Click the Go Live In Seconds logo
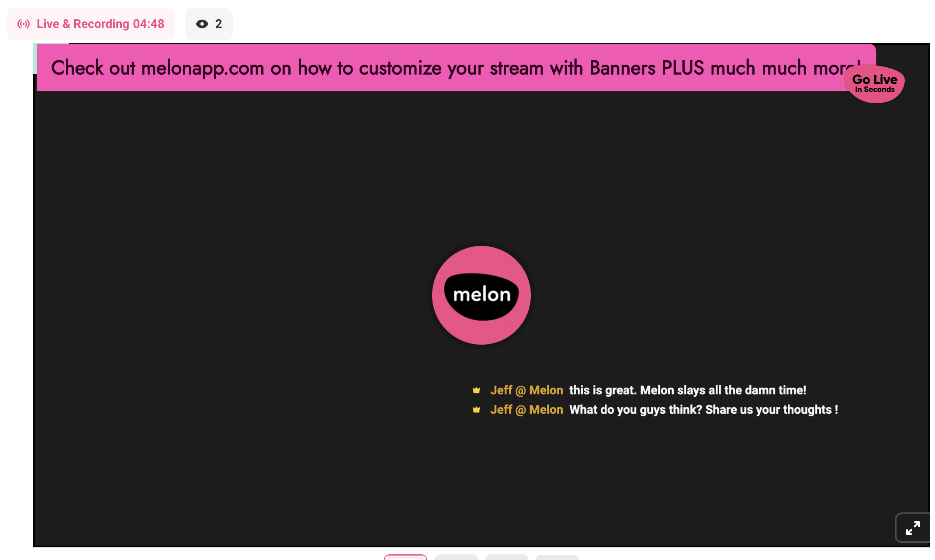The width and height of the screenshot is (935, 560). 875,83
